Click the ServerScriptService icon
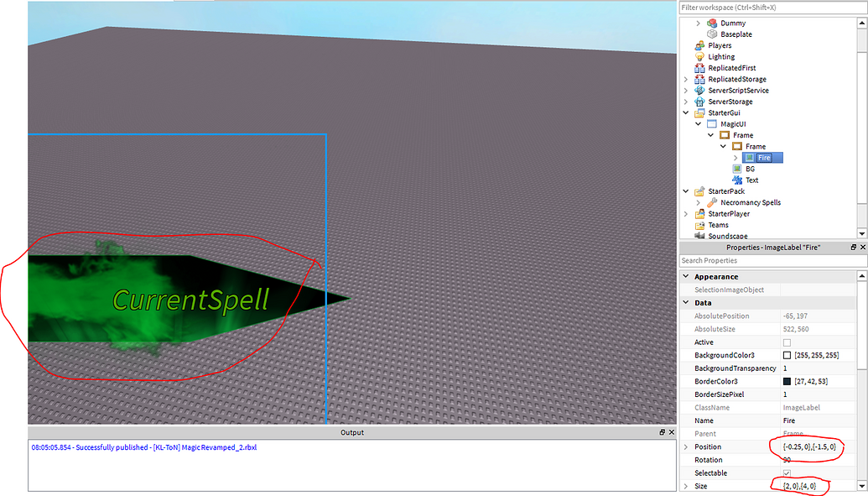The height and width of the screenshot is (496, 868). pos(699,91)
